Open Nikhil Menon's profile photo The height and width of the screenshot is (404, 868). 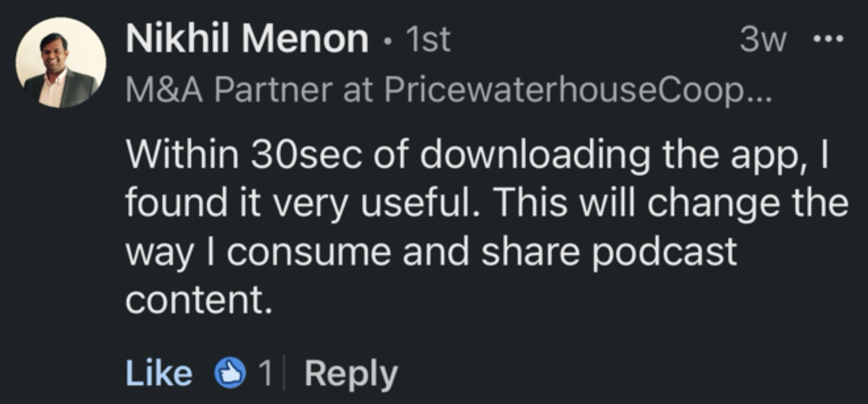coord(61,63)
